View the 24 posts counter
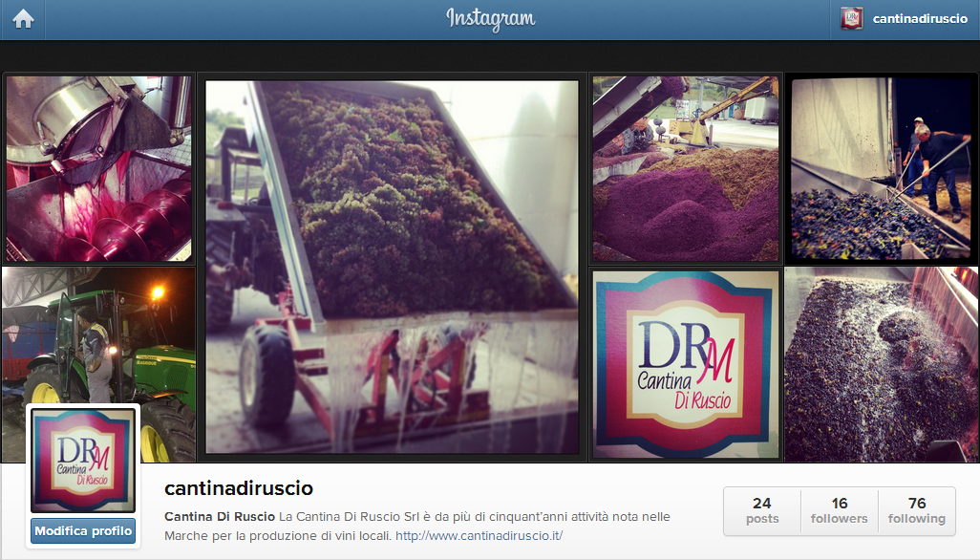This screenshot has width=980, height=560. (x=762, y=510)
